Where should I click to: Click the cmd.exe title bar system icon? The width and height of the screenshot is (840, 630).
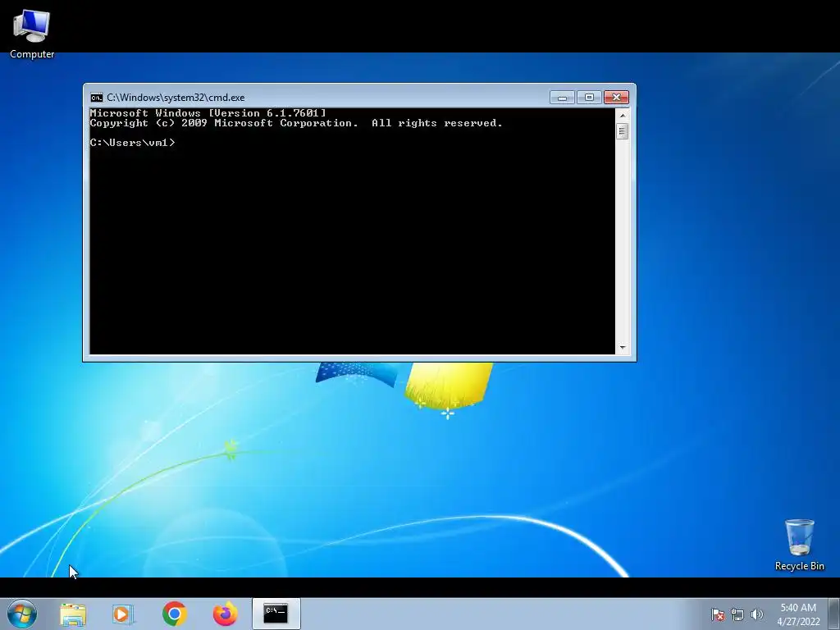pyautogui.click(x=97, y=98)
